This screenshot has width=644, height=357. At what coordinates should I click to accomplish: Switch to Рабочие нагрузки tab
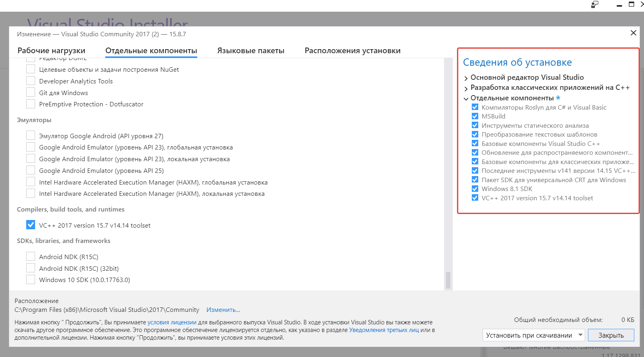click(x=51, y=51)
